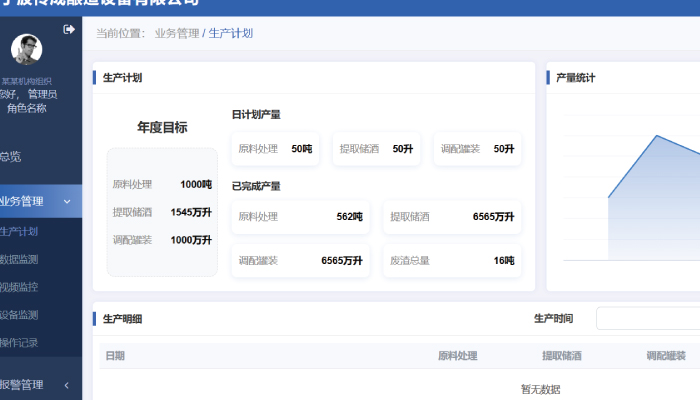700x400 pixels.
Task: Click annual target value 1000吨
Action: tap(196, 184)
